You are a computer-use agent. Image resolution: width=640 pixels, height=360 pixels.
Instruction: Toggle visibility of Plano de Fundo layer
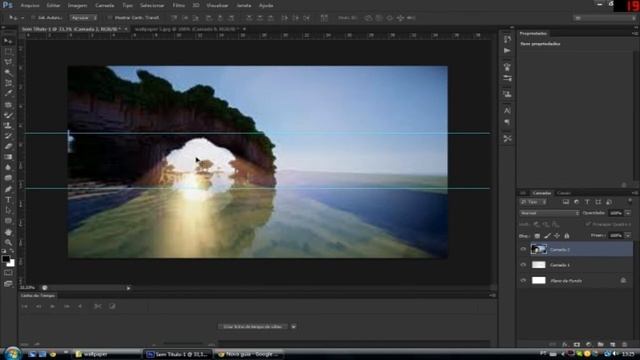[x=523, y=280]
